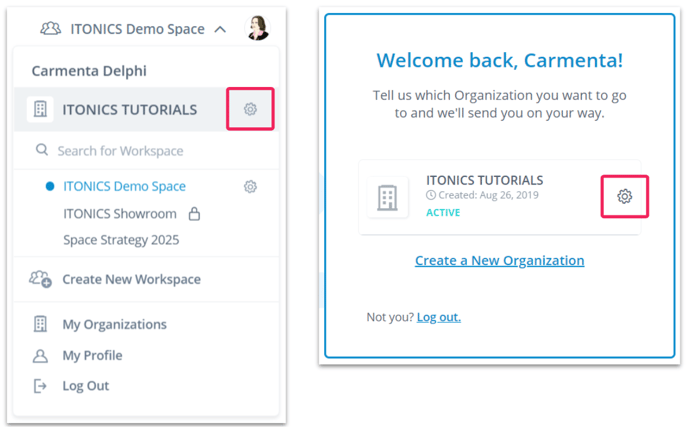This screenshot has width=688, height=432.
Task: Click the lock icon next to ITONICS Showroom
Action: click(194, 214)
